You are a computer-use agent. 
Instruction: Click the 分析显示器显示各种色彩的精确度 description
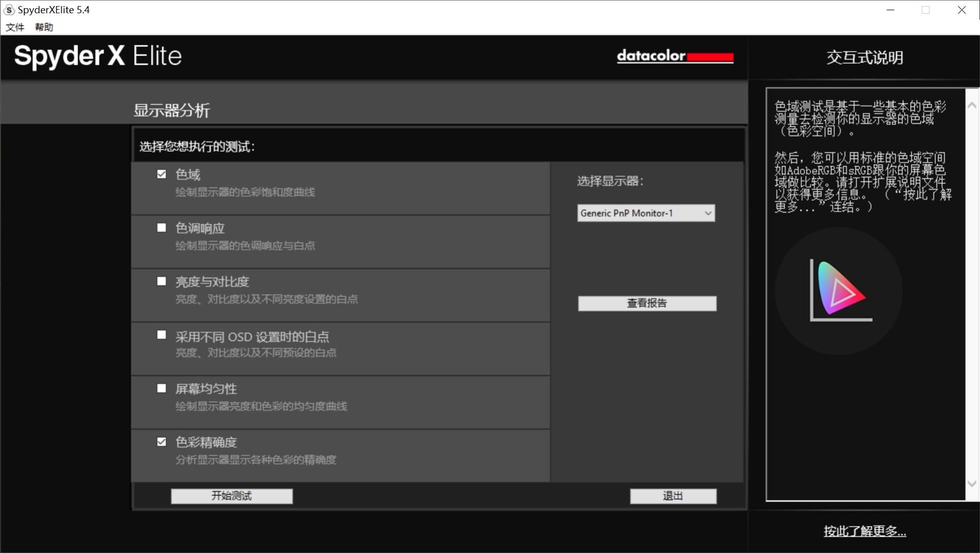(x=256, y=460)
